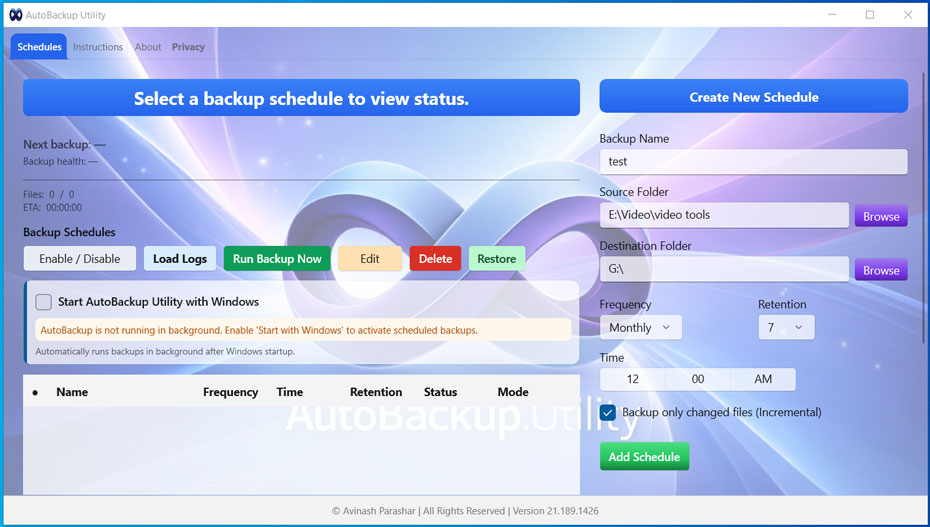Browse for the Source Folder
930x527 pixels.
point(881,216)
